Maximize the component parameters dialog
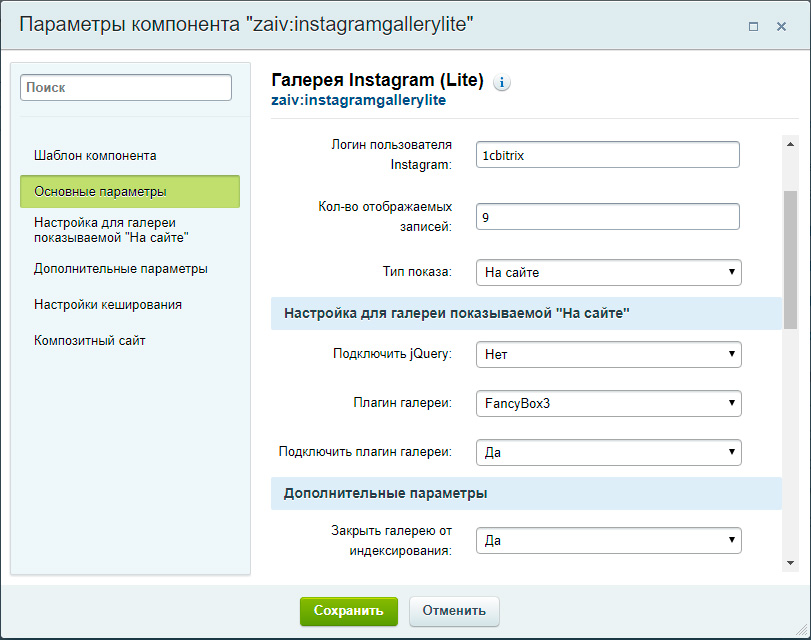This screenshot has height=640, width=811. point(753,27)
